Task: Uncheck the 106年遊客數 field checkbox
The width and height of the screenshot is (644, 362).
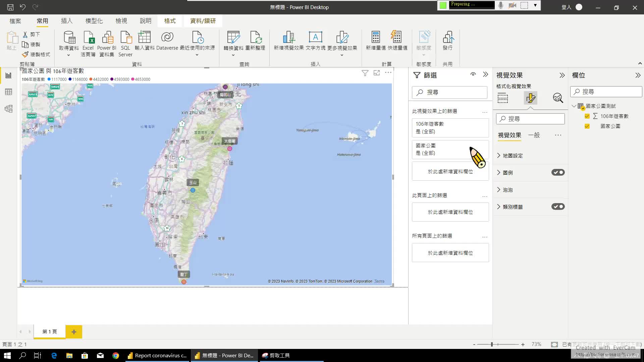Action: pyautogui.click(x=587, y=116)
